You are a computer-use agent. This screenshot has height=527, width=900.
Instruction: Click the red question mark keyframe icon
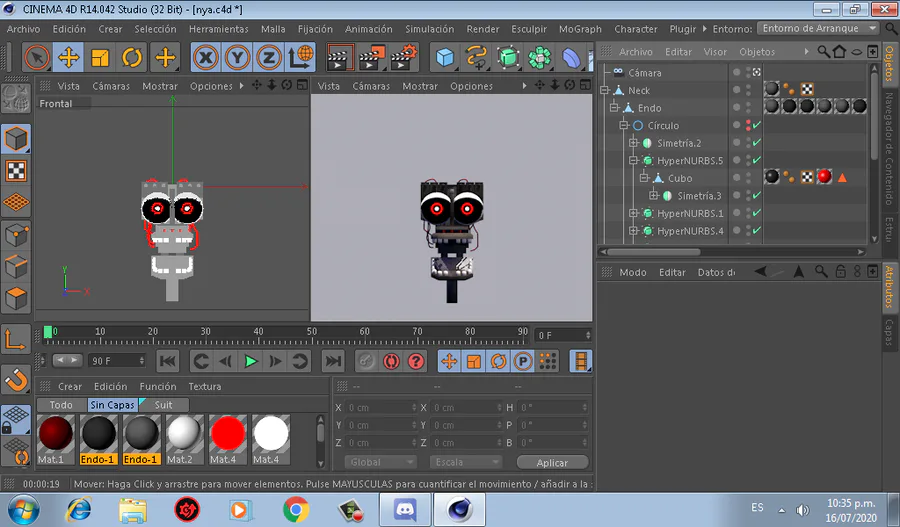coord(416,361)
